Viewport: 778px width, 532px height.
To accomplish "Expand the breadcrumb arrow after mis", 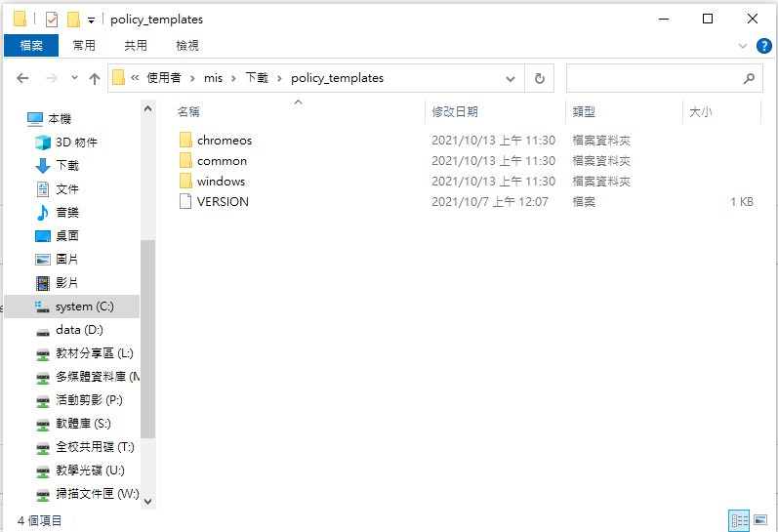I will (x=233, y=78).
